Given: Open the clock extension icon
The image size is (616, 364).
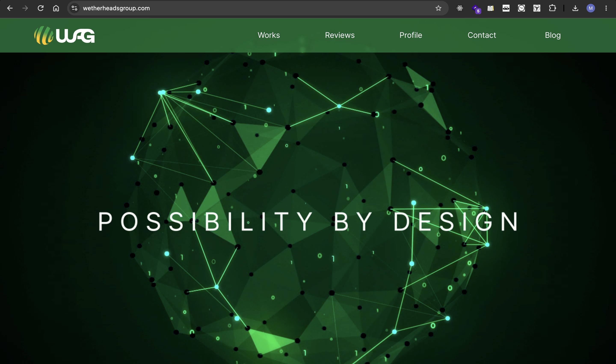Looking at the screenshot, I should [x=521, y=8].
